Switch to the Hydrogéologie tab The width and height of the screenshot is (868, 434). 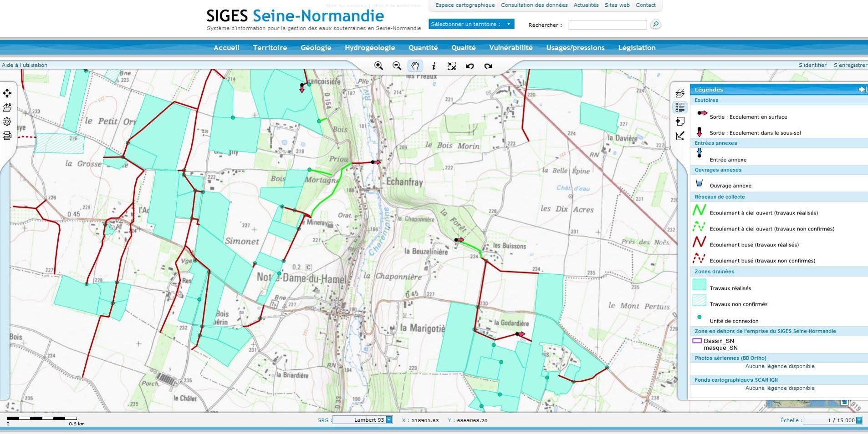point(369,47)
